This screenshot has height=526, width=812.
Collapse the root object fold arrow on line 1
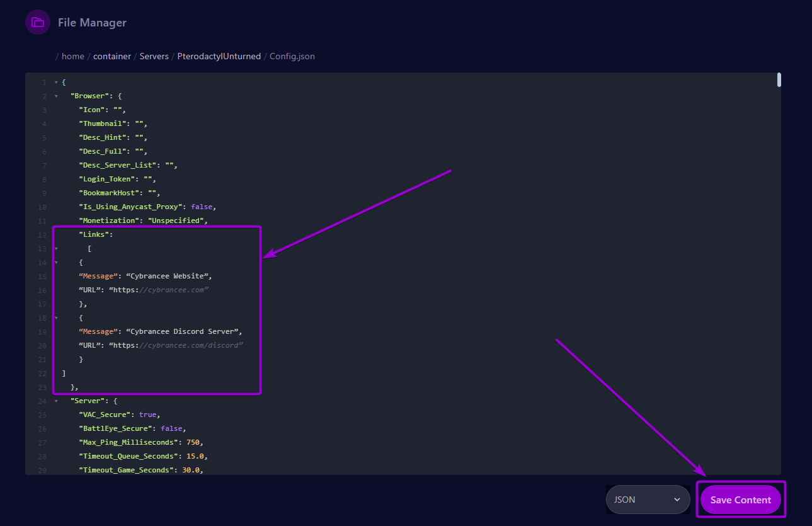[x=56, y=83]
